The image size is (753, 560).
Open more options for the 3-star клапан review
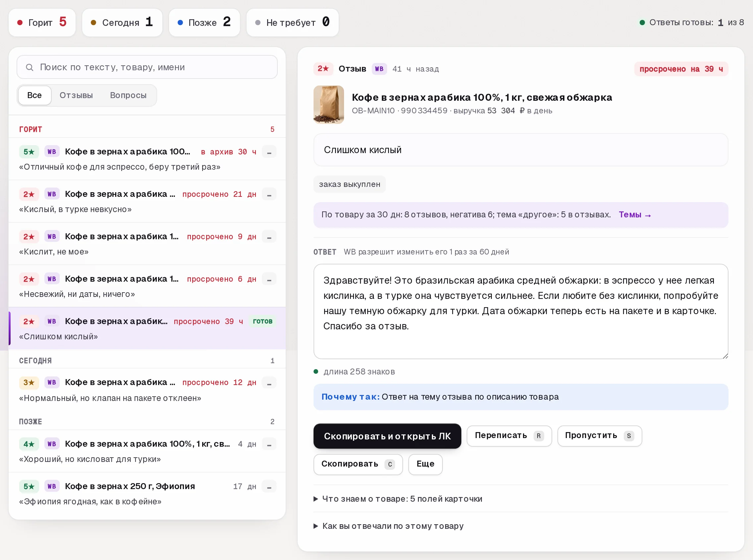(x=269, y=383)
